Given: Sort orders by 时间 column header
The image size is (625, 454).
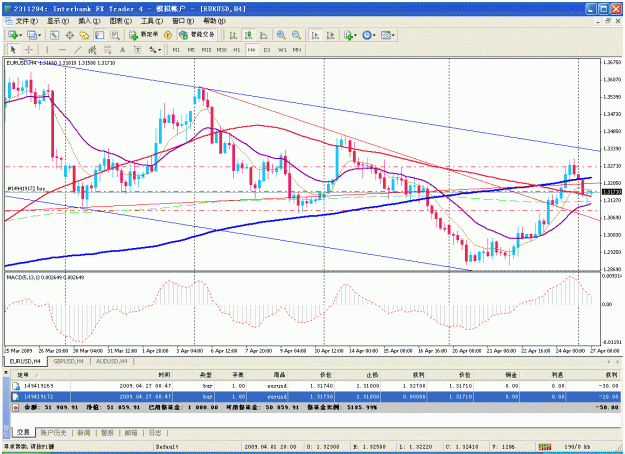Looking at the screenshot, I should [x=121, y=375].
